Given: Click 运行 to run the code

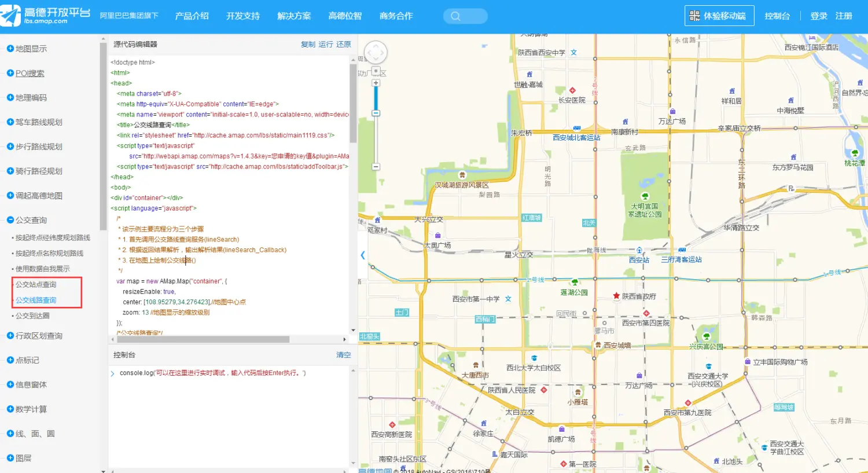Looking at the screenshot, I should click(x=326, y=45).
